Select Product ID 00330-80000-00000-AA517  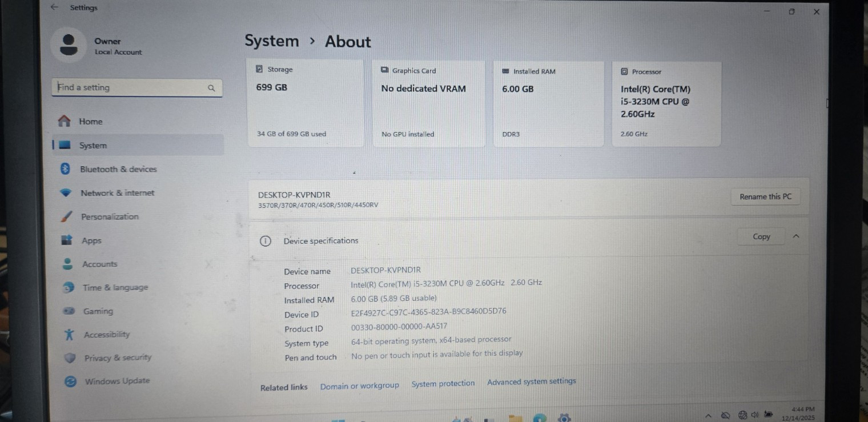pos(399,327)
